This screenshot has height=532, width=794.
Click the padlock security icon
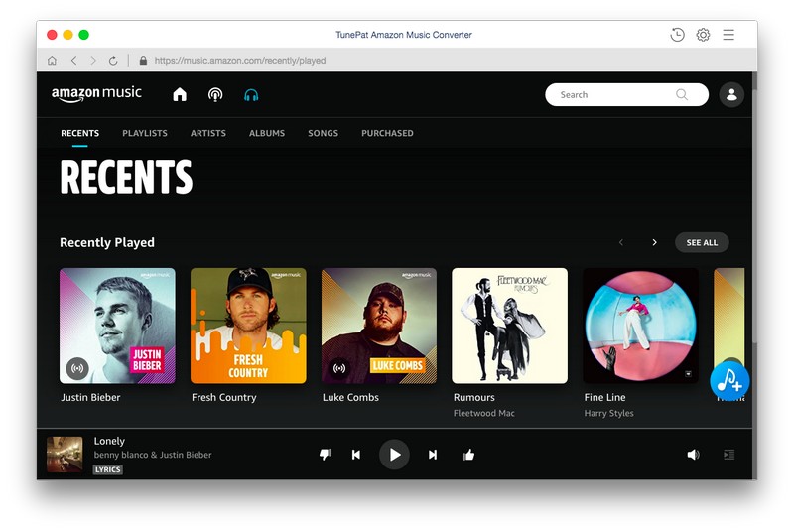pyautogui.click(x=143, y=60)
